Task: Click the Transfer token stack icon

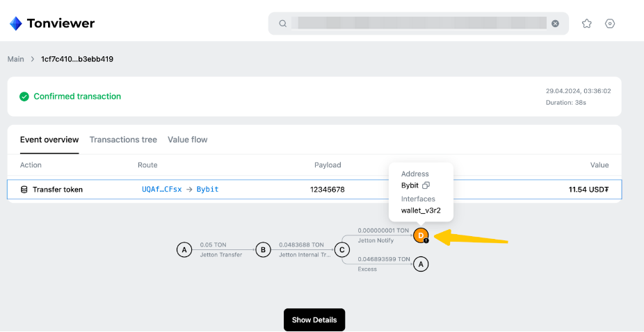Action: coord(24,190)
